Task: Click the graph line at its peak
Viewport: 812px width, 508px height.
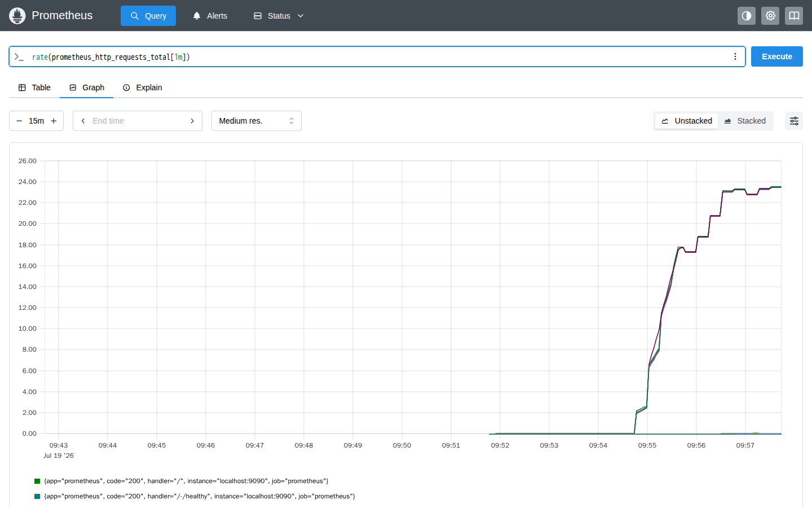Action: coord(776,187)
